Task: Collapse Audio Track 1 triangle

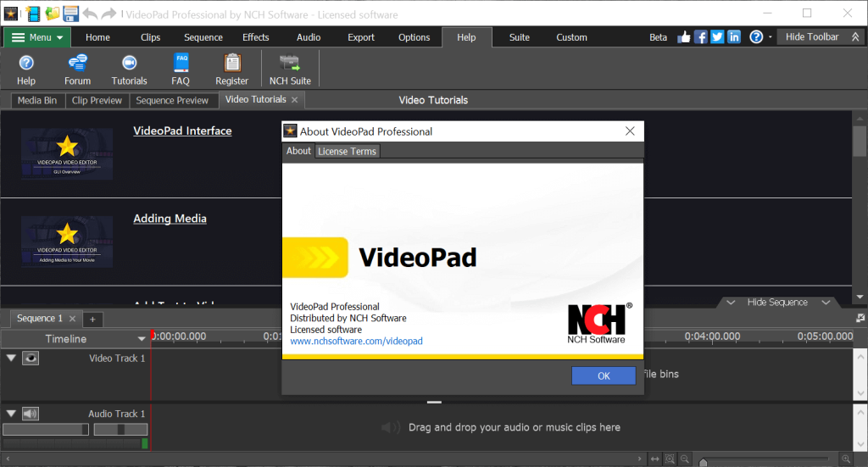Action: 10,414
